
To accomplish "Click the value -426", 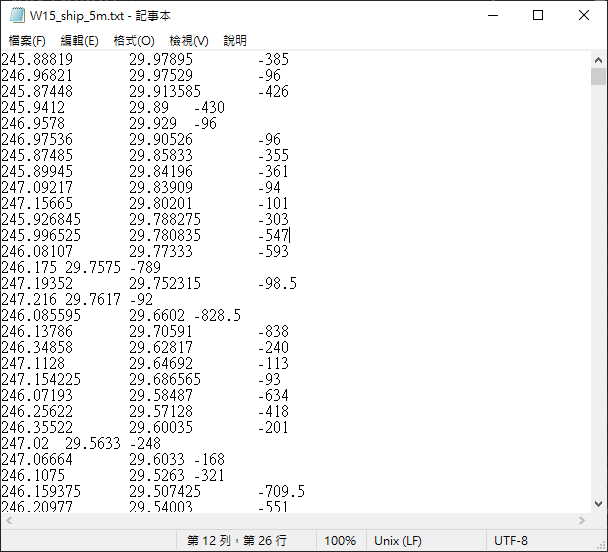I will pos(273,91).
